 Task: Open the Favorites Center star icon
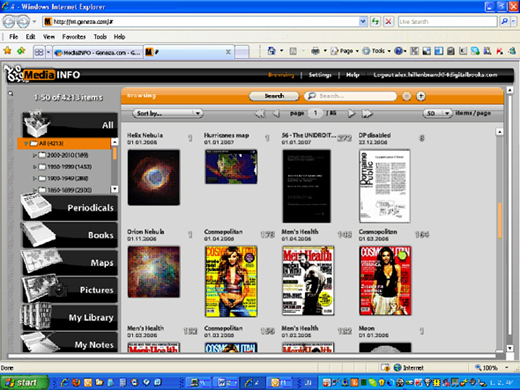(x=7, y=51)
